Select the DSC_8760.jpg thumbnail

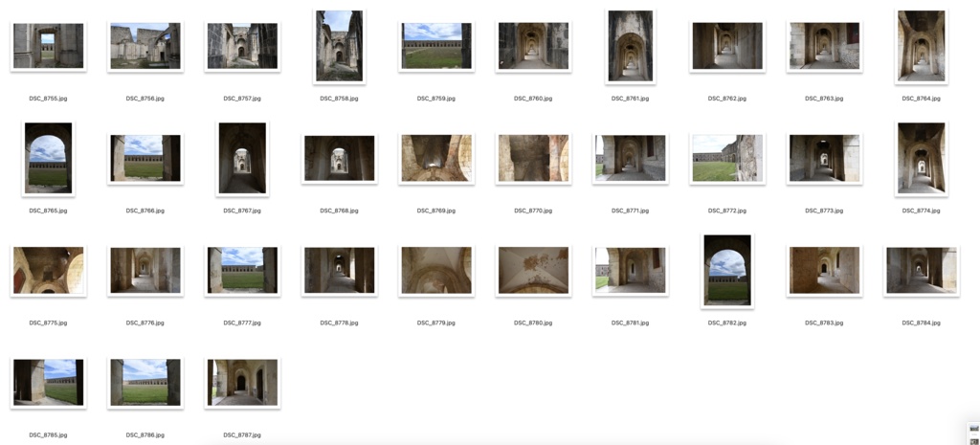click(x=533, y=46)
